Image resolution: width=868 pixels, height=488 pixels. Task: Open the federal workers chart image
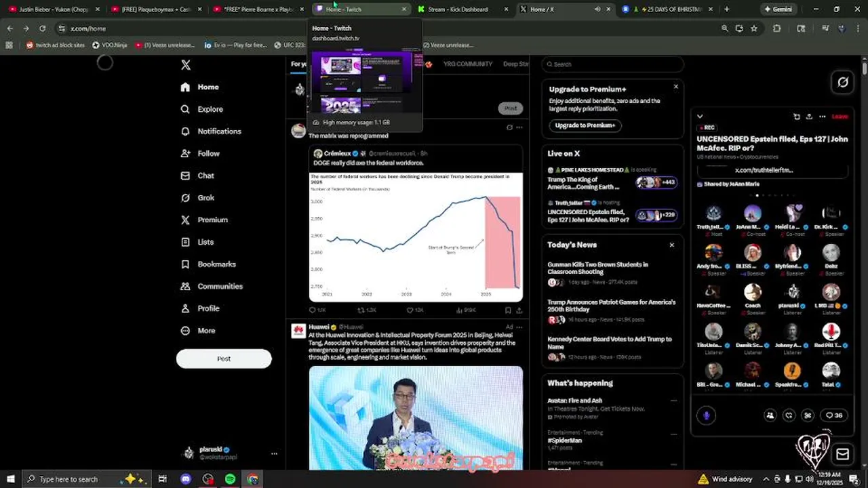416,237
